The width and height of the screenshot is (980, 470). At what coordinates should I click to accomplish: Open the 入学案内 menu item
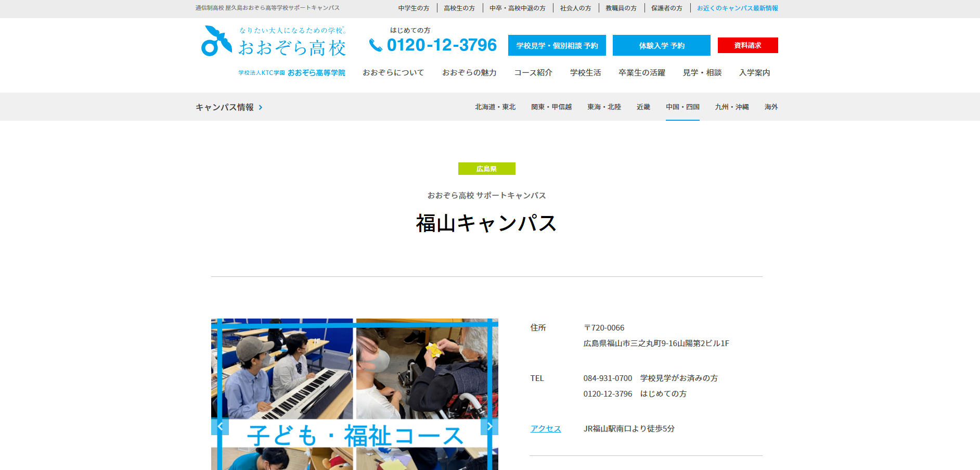[x=755, y=73]
